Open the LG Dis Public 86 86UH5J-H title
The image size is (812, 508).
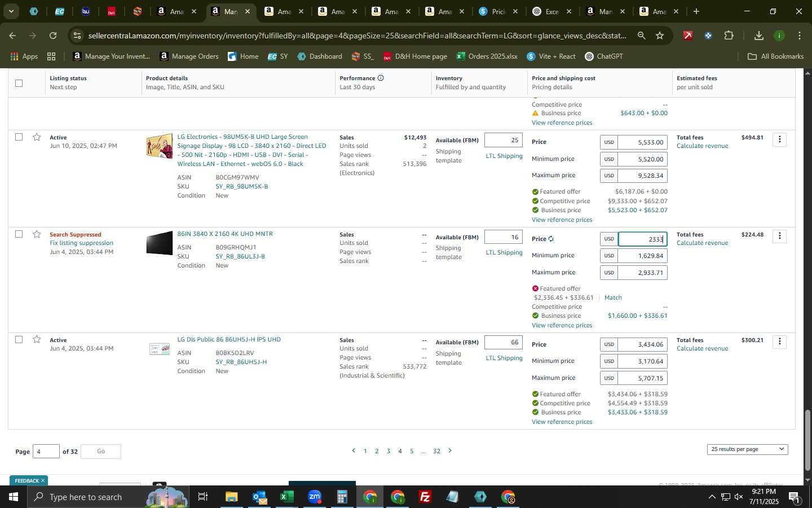coord(229,339)
